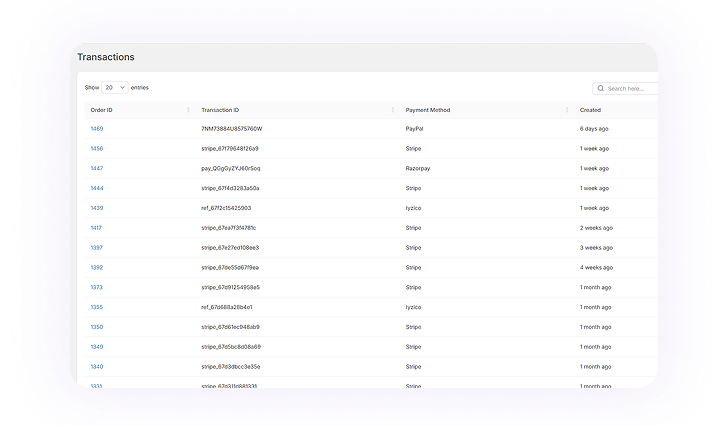Viewport: 728px width, 426px height.
Task: Open order 1456 link
Action: 97,149
